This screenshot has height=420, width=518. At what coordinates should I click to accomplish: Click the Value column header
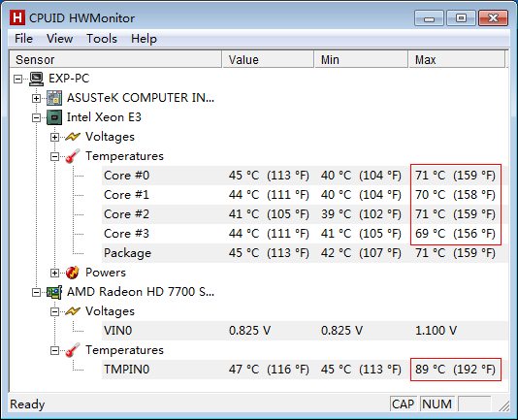tap(268, 59)
